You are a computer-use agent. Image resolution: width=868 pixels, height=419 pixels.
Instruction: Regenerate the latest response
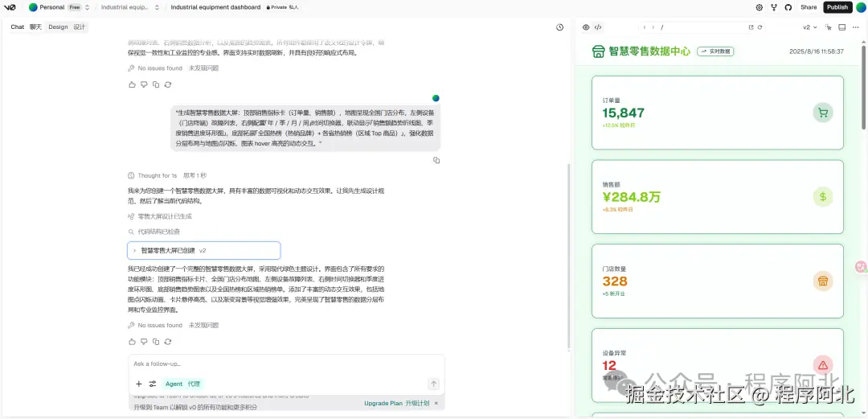(168, 342)
